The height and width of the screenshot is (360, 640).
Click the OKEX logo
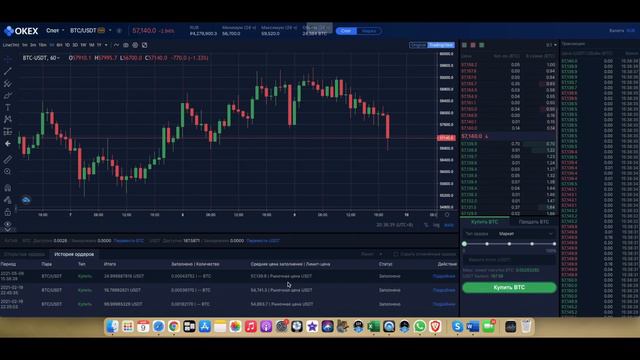(21, 31)
